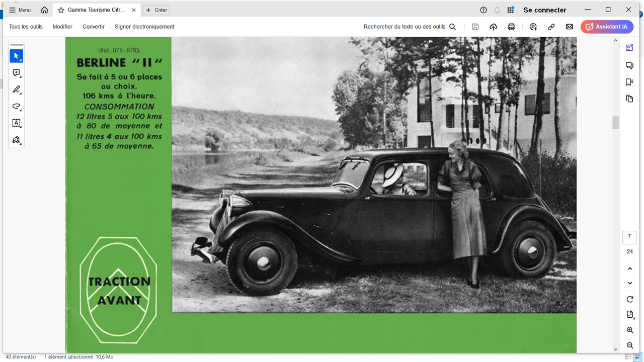Copy a link to the document
644x362 pixels.
551,27
